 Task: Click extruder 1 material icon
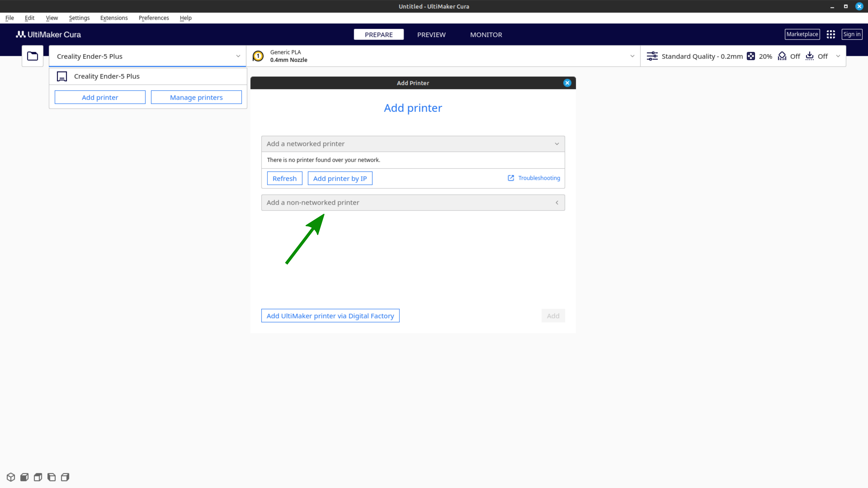(x=258, y=56)
